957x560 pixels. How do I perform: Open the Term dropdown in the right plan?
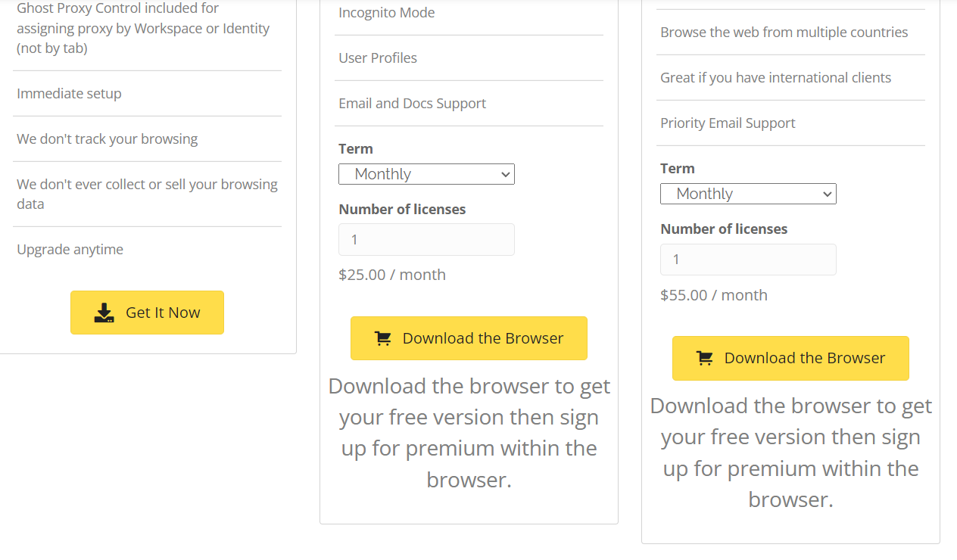coord(748,194)
